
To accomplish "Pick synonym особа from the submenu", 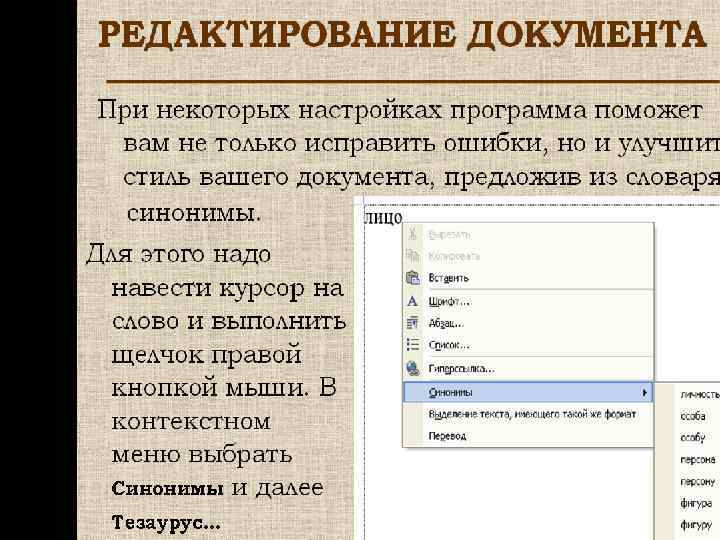I will click(693, 416).
